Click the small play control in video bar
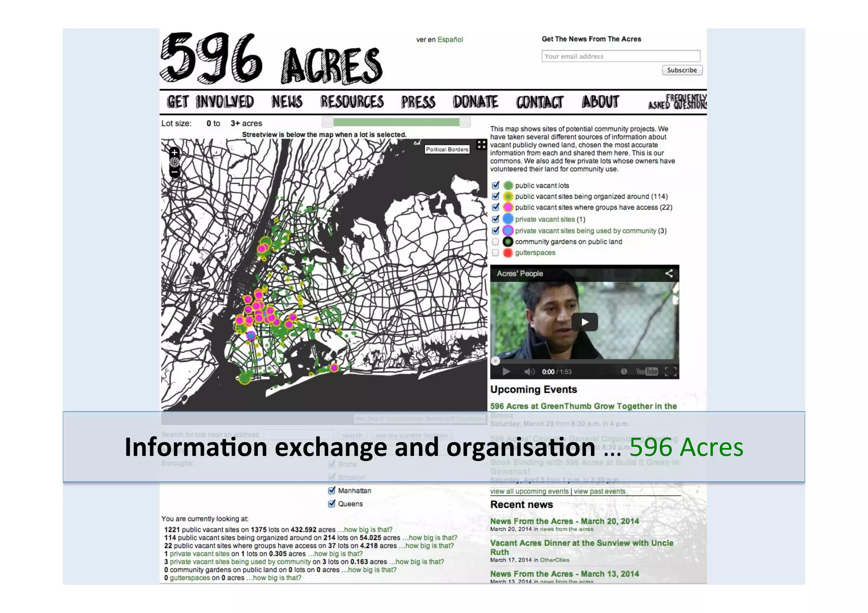The height and width of the screenshot is (613, 868). click(506, 372)
